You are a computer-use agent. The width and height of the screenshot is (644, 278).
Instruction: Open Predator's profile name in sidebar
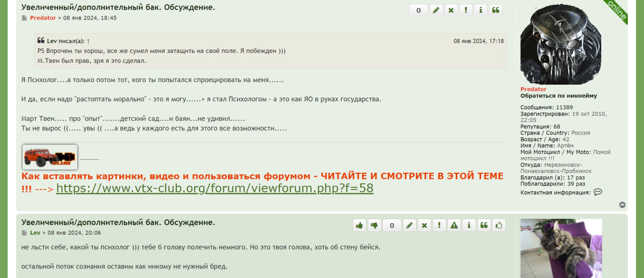coord(533,89)
